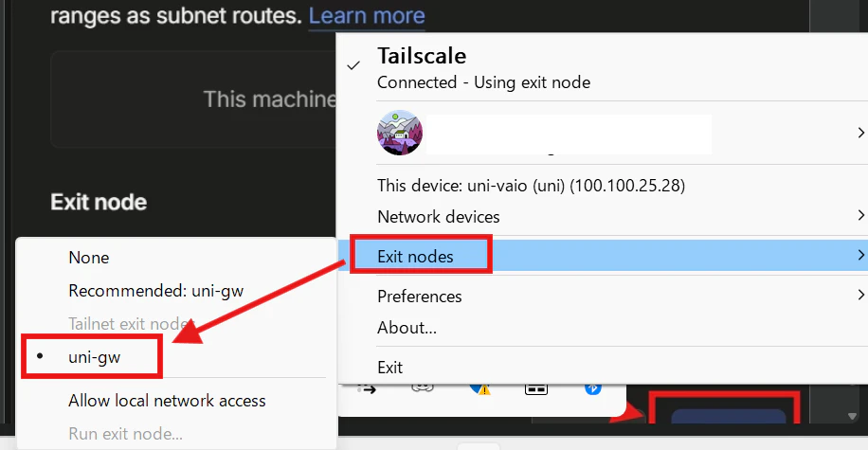Click the Windows Security warning tray icon

[479, 388]
